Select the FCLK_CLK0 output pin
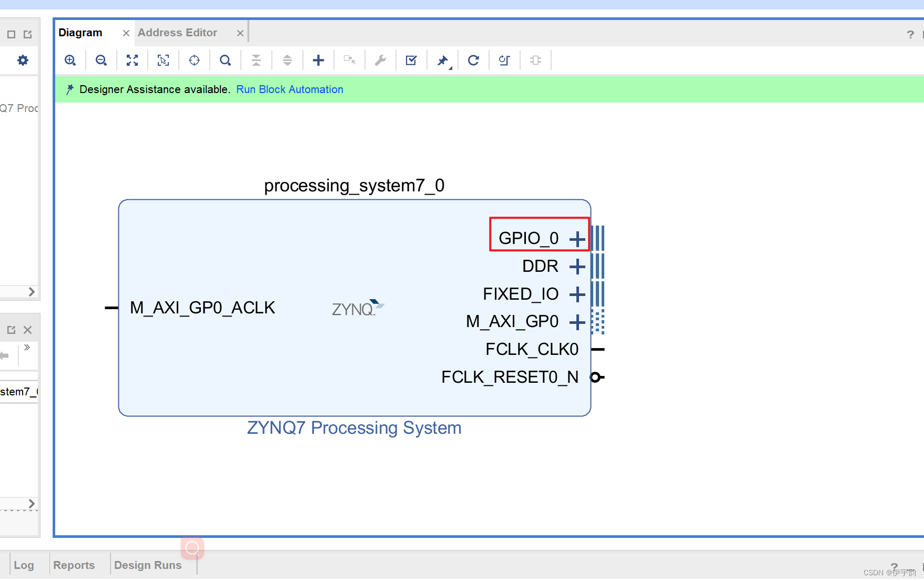The image size is (924, 581). click(532, 349)
